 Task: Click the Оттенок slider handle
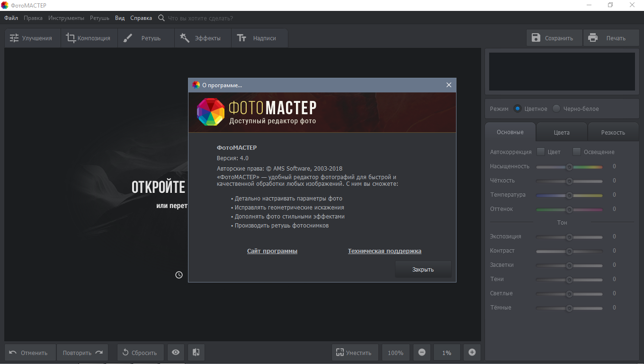569,209
